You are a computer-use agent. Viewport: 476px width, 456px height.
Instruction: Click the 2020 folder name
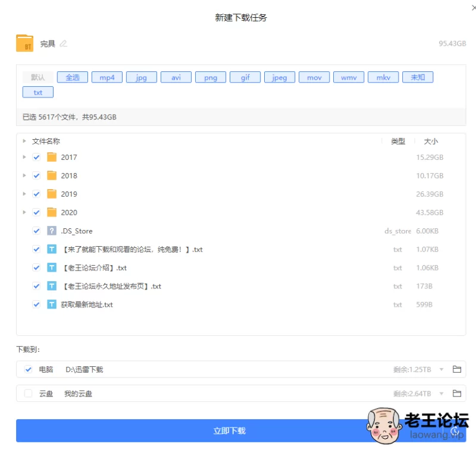(69, 213)
